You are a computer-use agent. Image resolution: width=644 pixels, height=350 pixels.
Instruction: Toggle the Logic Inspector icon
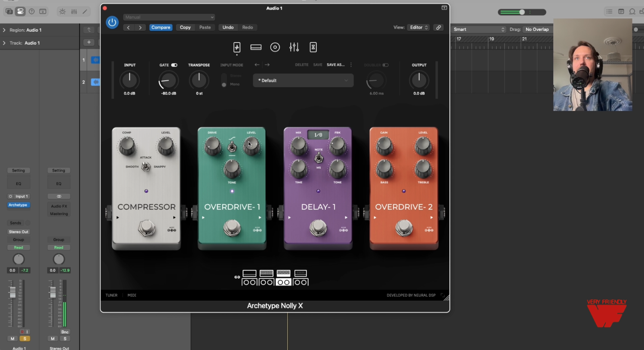pos(20,12)
